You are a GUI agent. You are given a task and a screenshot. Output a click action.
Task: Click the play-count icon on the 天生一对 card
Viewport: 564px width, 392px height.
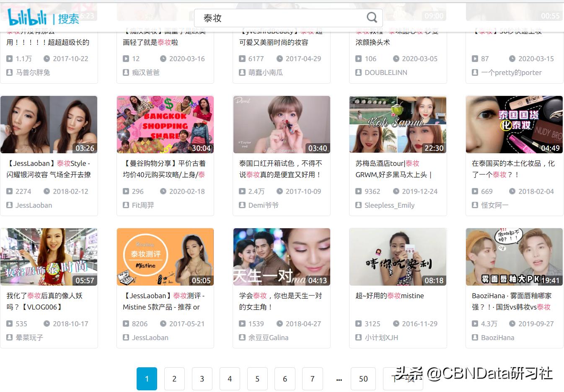pyautogui.click(x=242, y=324)
